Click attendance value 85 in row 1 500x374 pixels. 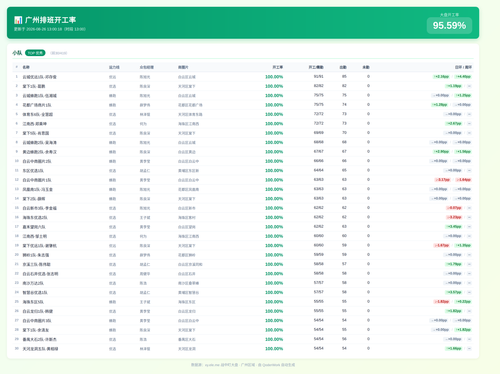pyautogui.click(x=344, y=77)
